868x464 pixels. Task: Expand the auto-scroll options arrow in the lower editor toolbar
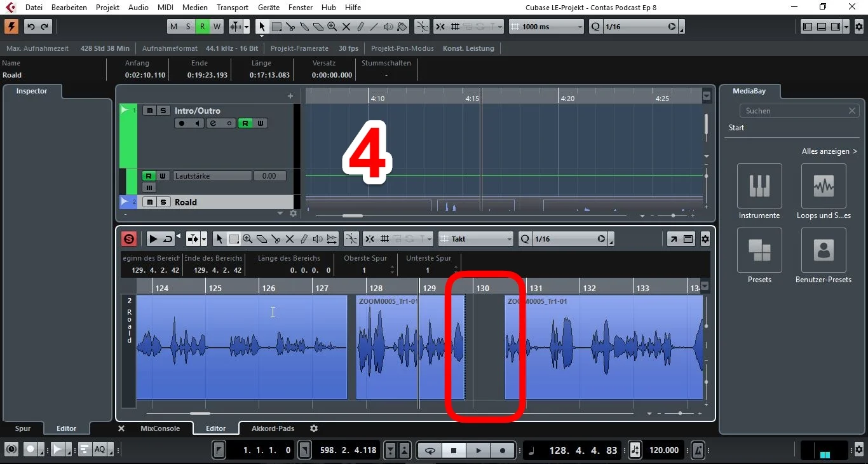point(204,239)
